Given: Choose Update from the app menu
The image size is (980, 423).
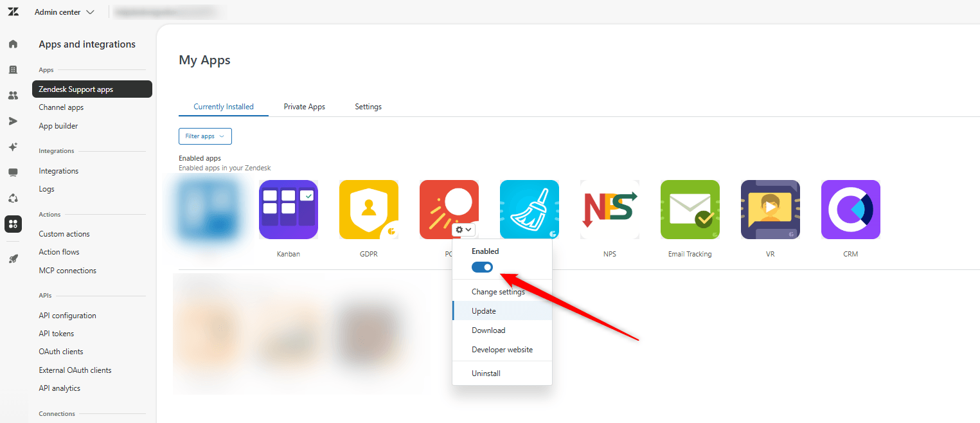Looking at the screenshot, I should point(502,311).
